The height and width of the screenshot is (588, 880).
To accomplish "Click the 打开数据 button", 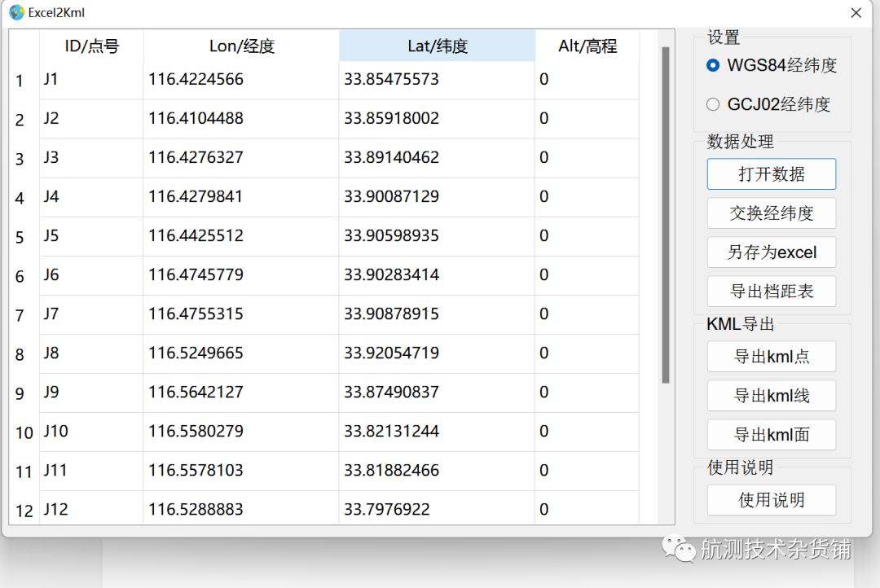I will pos(771,174).
